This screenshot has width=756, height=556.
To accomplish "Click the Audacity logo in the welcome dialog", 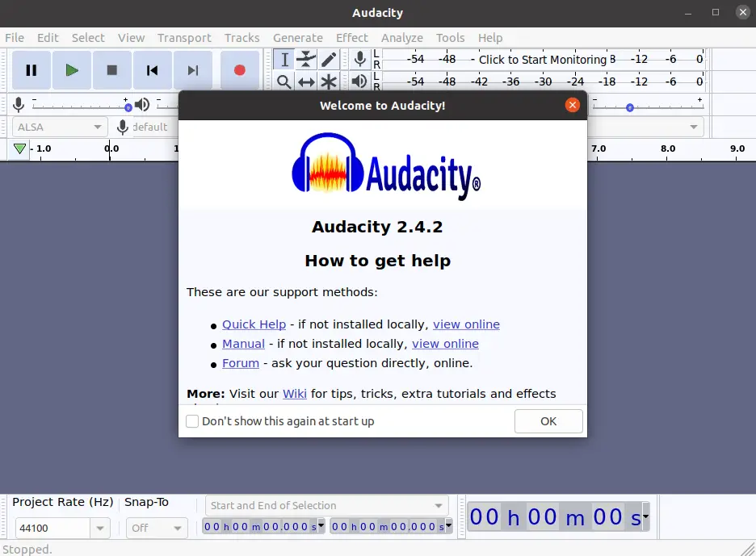I will pyautogui.click(x=386, y=166).
